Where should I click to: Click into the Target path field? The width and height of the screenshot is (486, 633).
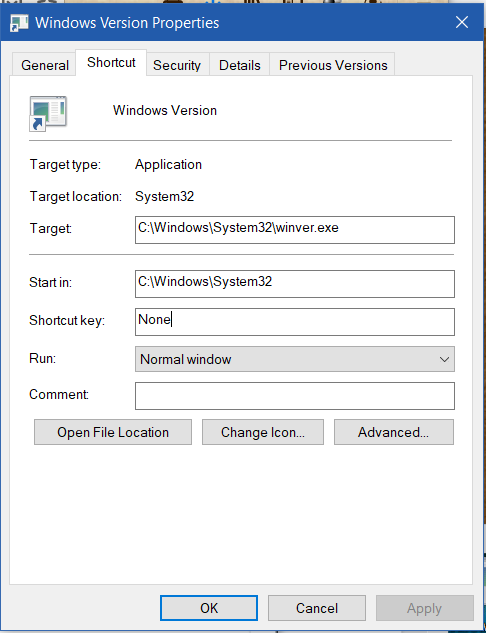[295, 230]
